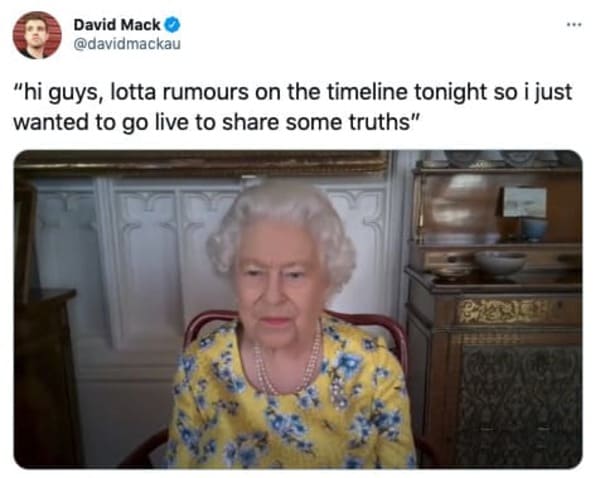Open David Mack's profile avatar

(37, 35)
